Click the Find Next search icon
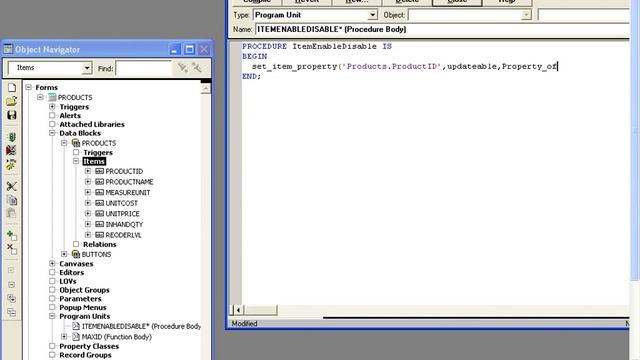 point(182,68)
